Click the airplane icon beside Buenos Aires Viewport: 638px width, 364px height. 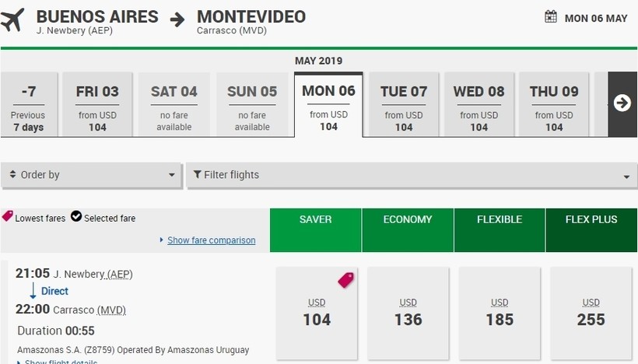point(13,21)
